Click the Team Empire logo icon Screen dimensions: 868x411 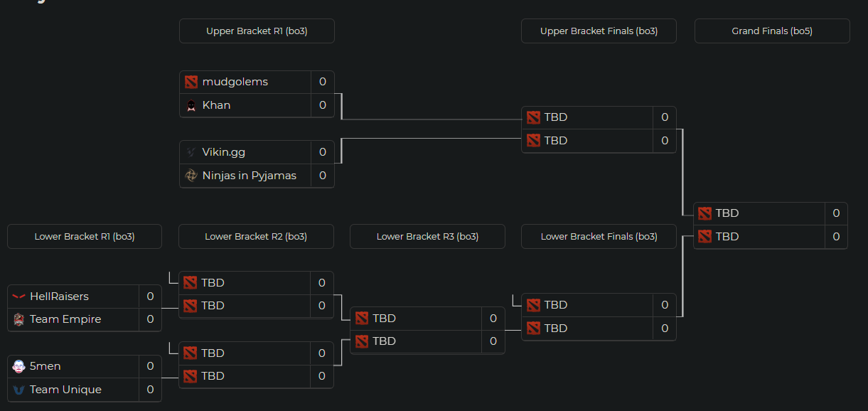[18, 319]
